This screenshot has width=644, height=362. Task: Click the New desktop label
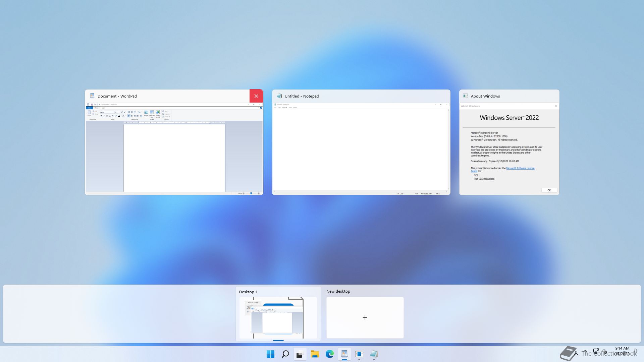coord(338,291)
